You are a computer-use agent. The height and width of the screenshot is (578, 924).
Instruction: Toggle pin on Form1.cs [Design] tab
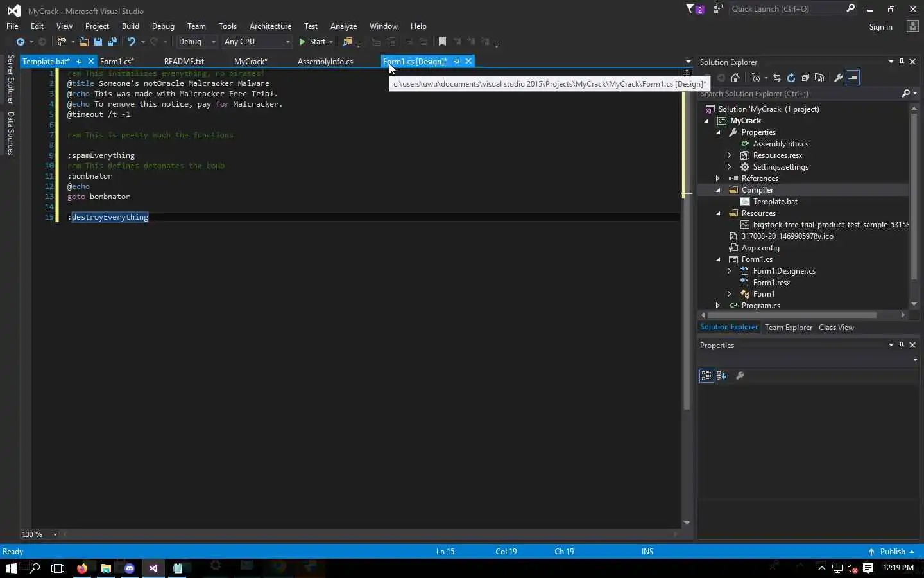pos(457,62)
